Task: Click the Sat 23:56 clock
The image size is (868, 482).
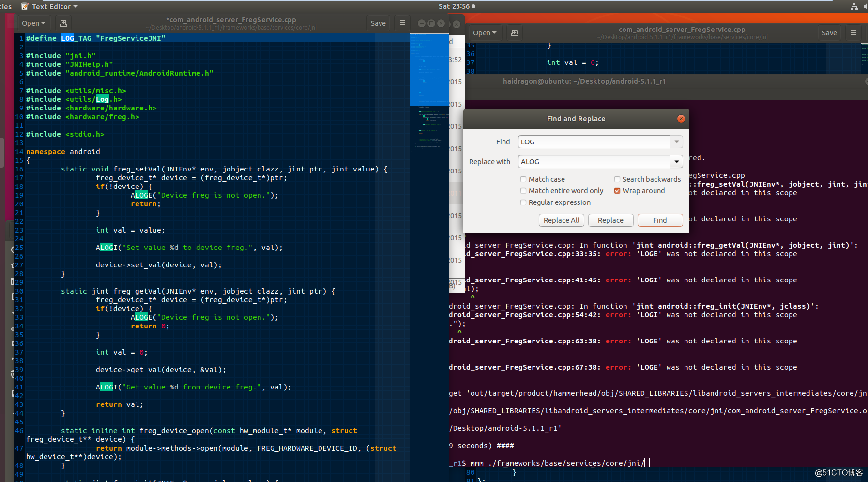Action: tap(457, 6)
